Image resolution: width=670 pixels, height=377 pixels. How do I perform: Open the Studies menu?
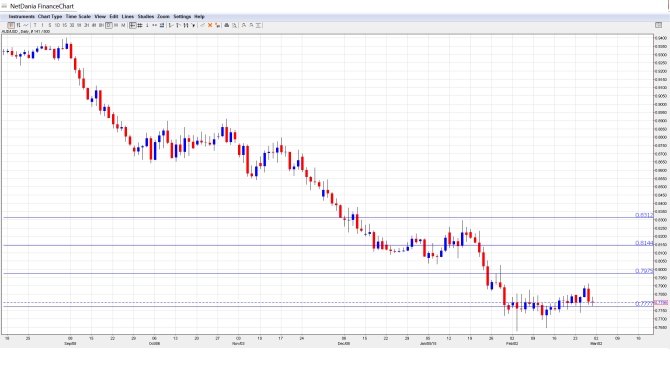(146, 17)
